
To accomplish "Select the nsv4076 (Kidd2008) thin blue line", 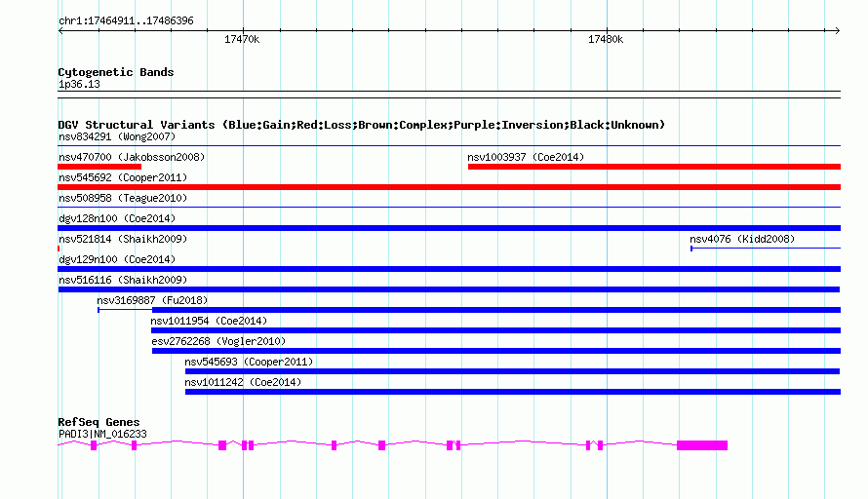I will coord(766,249).
